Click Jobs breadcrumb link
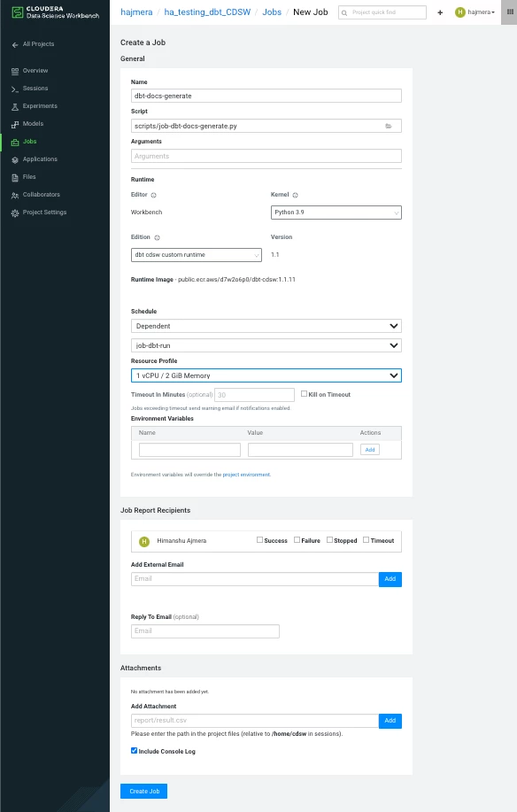Screen dimensions: 517x812 (x=272, y=12)
